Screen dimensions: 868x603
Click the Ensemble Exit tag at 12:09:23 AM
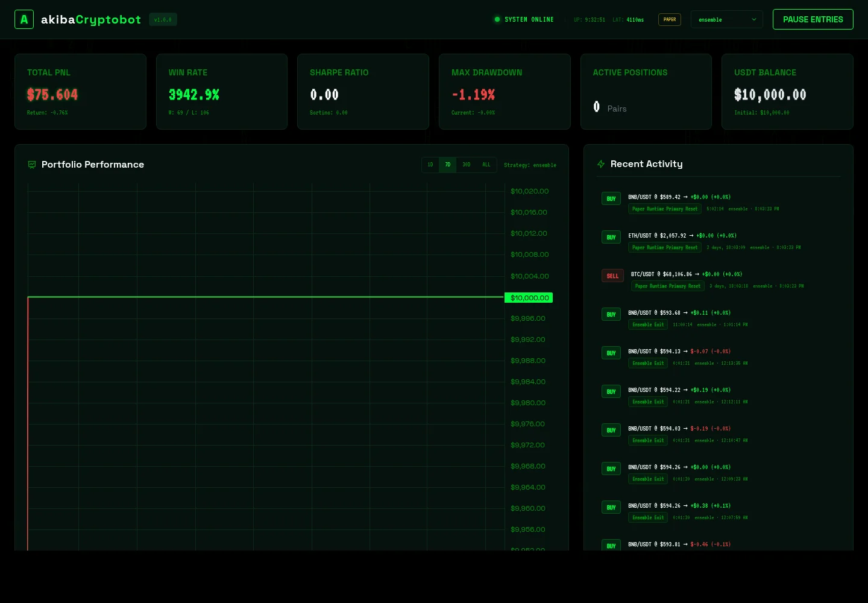pos(648,479)
